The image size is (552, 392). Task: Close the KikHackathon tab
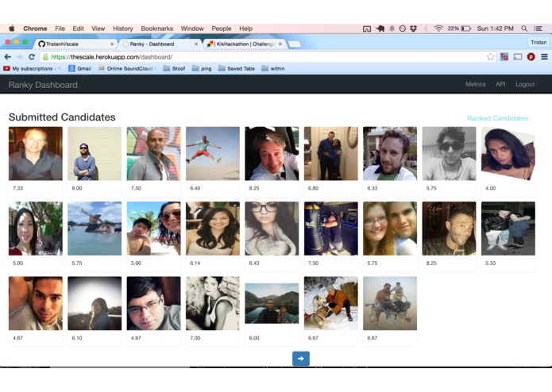(x=280, y=44)
